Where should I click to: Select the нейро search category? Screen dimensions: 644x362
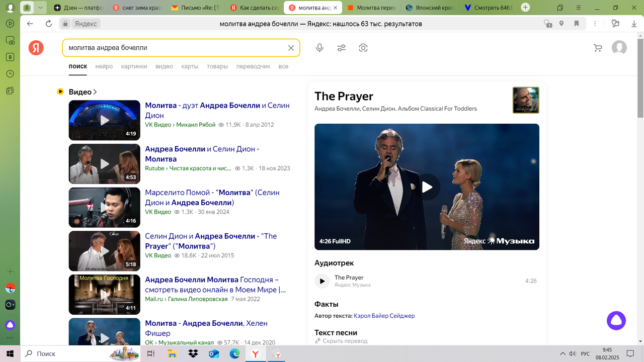click(104, 66)
